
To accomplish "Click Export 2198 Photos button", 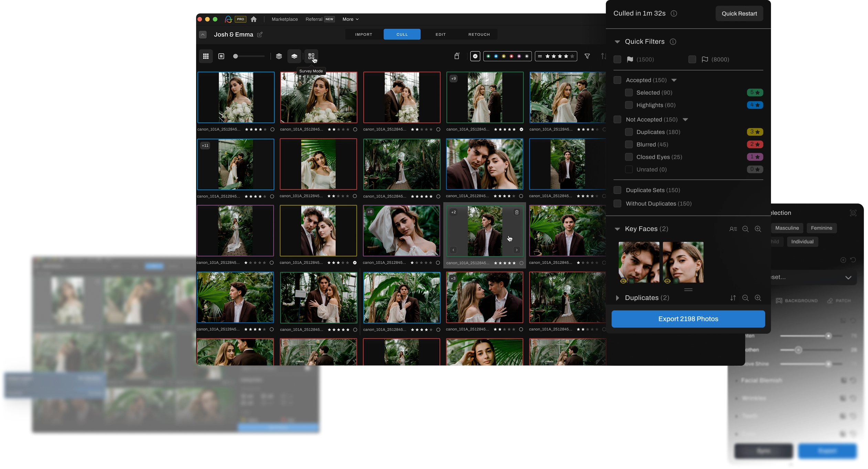I will click(x=688, y=319).
